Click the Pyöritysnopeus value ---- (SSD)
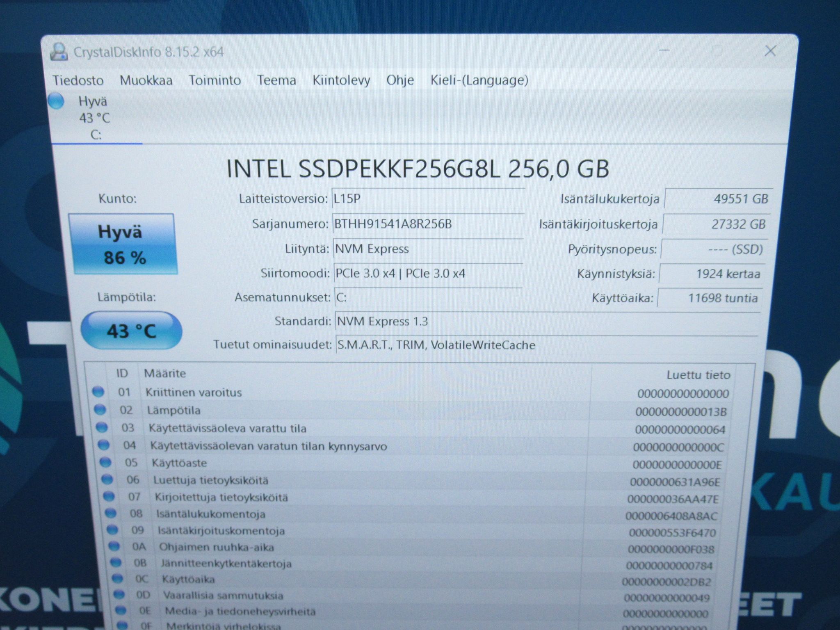This screenshot has height=630, width=840. (x=714, y=249)
